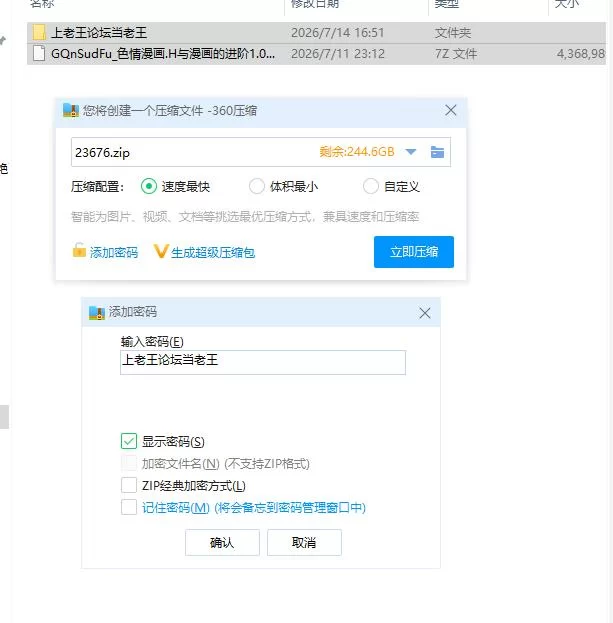
Task: Click the 立即压缩 button
Action: coord(414,252)
